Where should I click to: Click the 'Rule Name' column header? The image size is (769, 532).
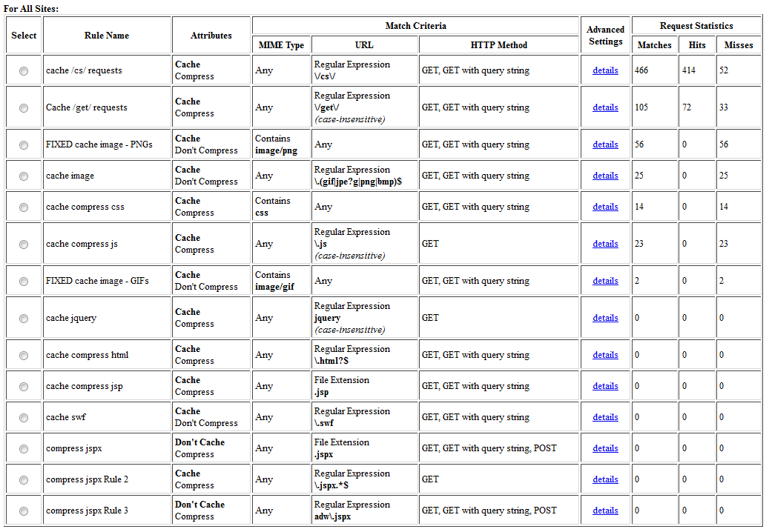107,36
